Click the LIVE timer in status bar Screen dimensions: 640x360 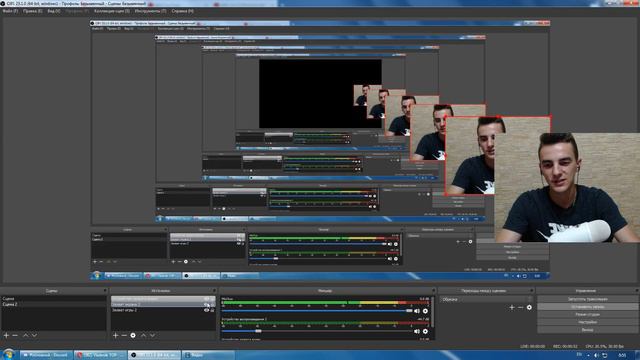(x=533, y=346)
